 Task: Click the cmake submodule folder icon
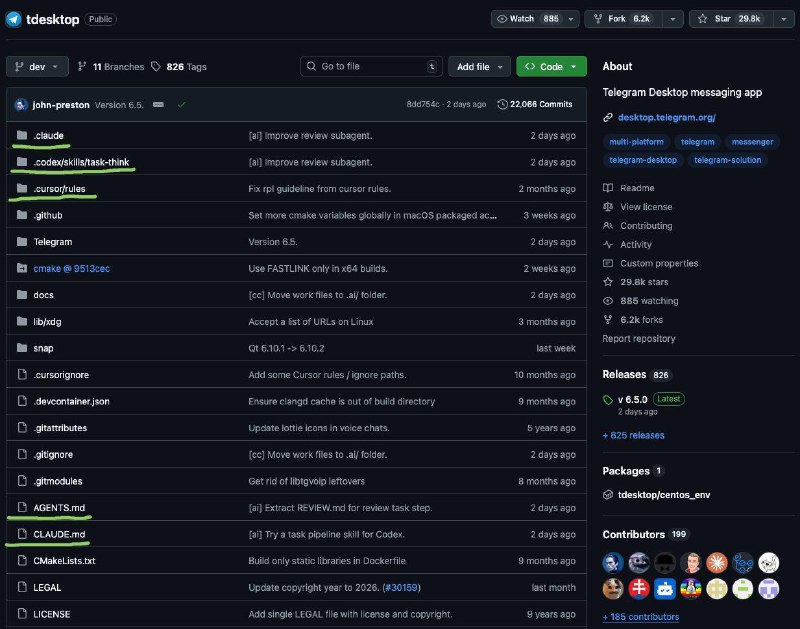click(x=22, y=268)
